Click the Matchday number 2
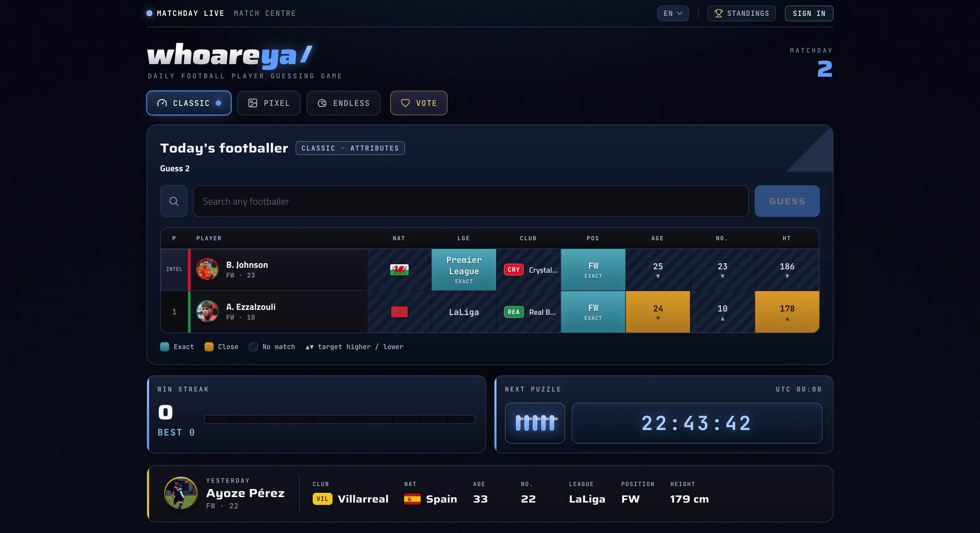This screenshot has height=533, width=980. [x=825, y=69]
